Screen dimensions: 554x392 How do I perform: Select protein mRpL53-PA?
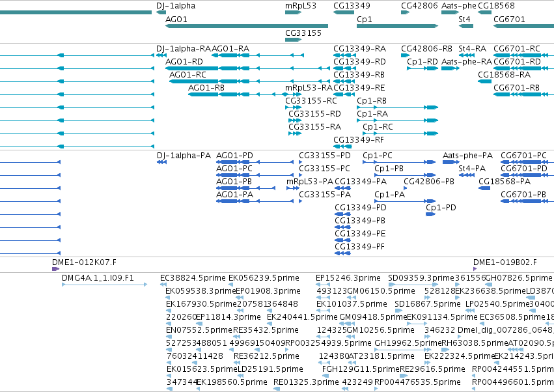pyautogui.click(x=310, y=182)
